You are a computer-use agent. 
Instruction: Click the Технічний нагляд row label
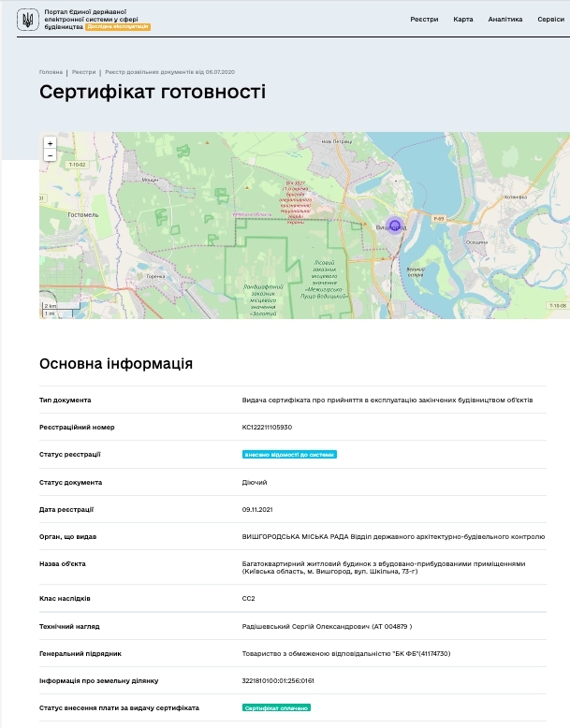69,626
